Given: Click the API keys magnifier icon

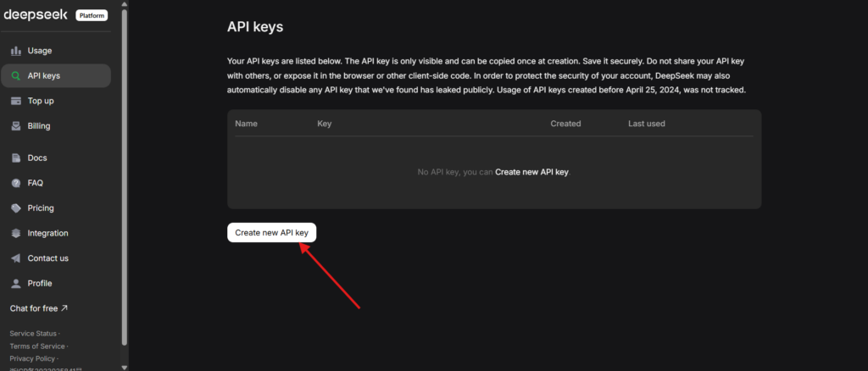Looking at the screenshot, I should [16, 76].
